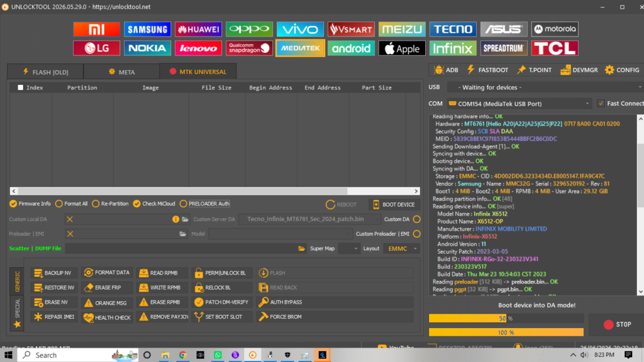Screen dimensions: 644x362
Task: Switch to the META tab
Action: point(121,72)
